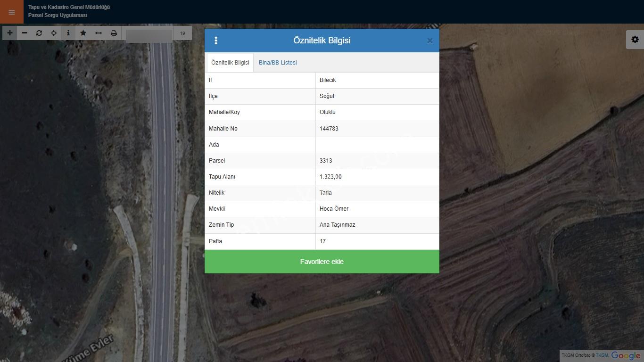Click the Mahalle/Köy label
644x362 pixels.
[224, 112]
